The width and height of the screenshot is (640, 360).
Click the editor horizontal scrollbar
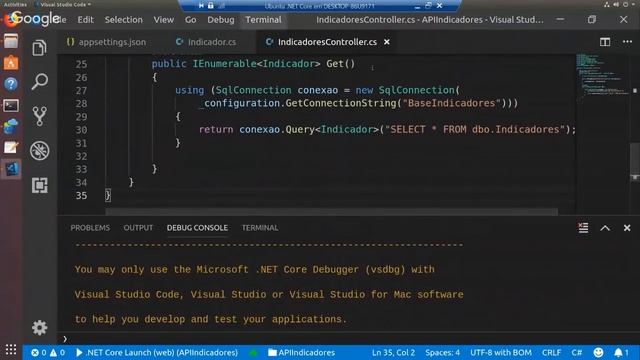[331, 211]
